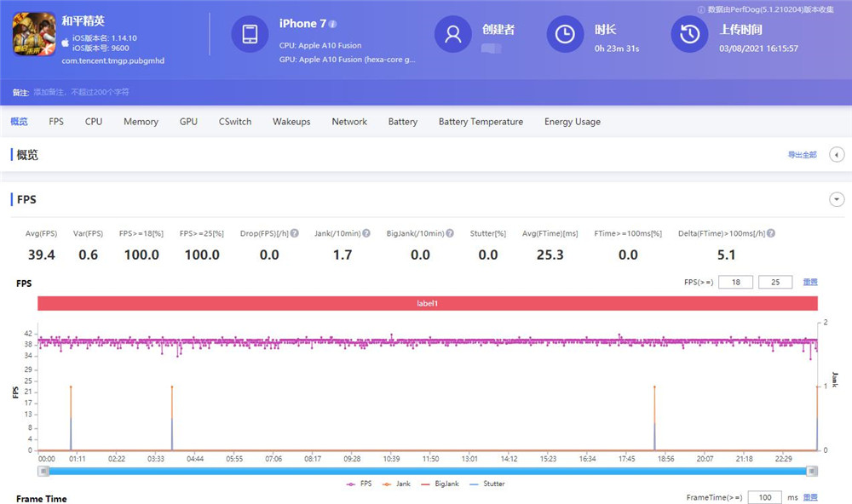Click the left handle of timeline range slider
The image size is (852, 504).
(x=43, y=471)
